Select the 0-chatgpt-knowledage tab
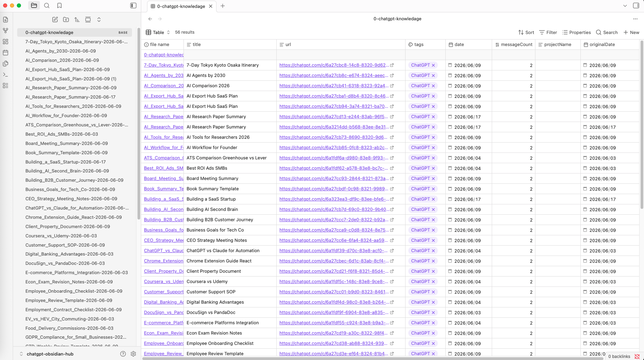Viewport: 644px width, 360px height. pos(182,6)
